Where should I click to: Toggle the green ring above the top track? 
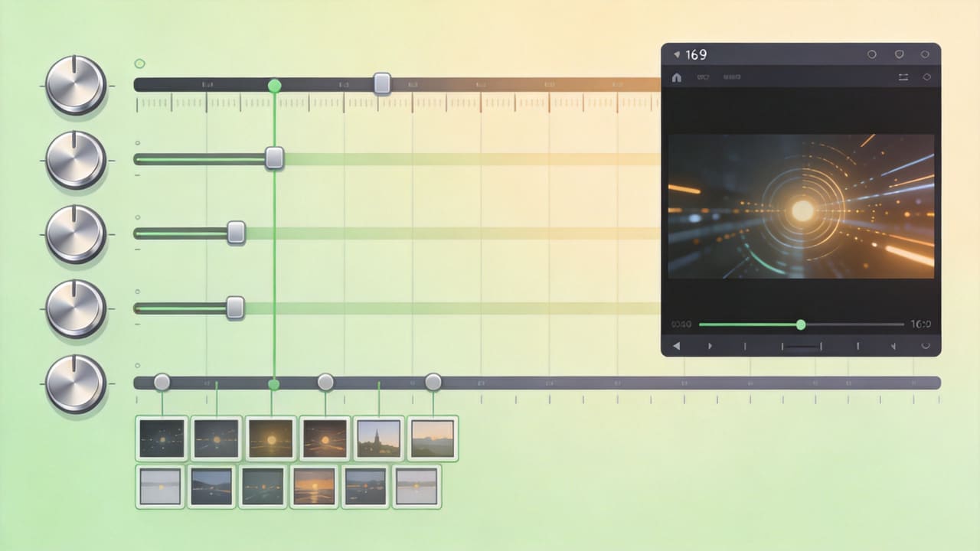139,64
